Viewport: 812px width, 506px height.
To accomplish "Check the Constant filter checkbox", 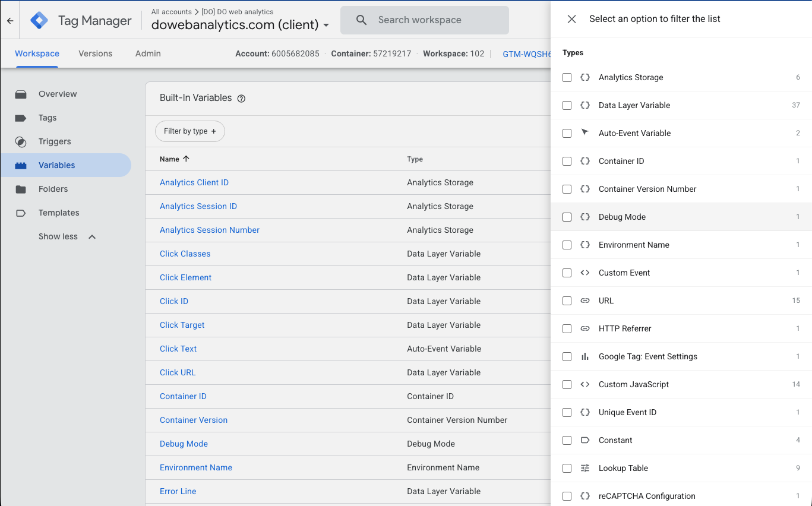I will pos(567,440).
